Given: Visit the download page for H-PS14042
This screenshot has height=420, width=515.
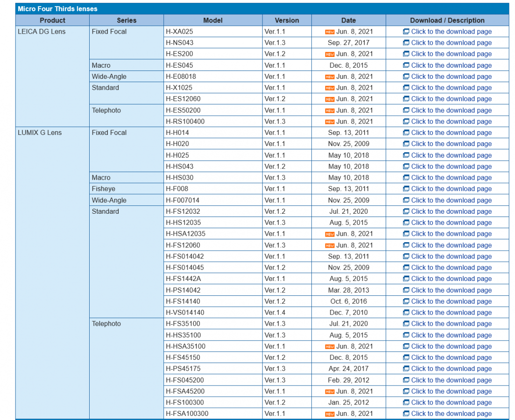Looking at the screenshot, I should (451, 290).
